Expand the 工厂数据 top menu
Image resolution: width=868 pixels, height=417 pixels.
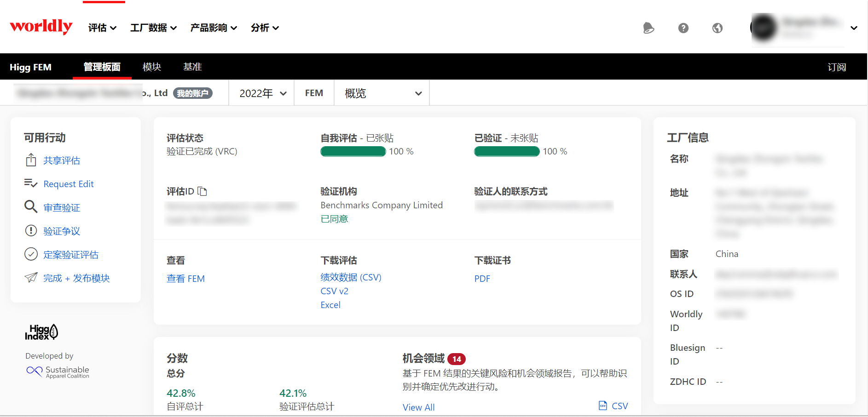point(153,28)
